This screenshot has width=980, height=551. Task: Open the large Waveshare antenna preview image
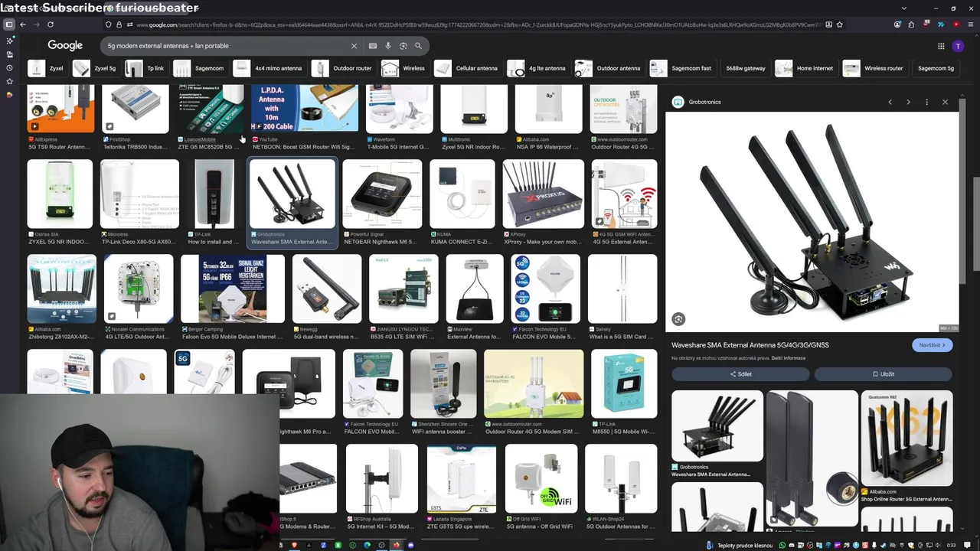812,222
